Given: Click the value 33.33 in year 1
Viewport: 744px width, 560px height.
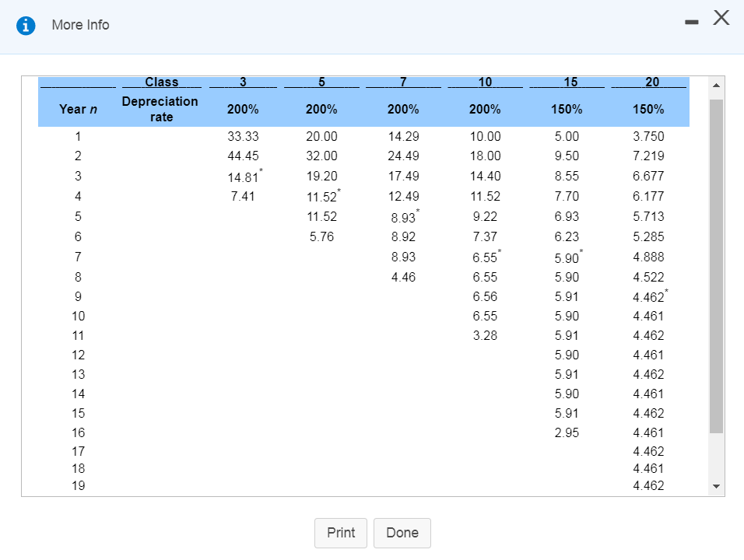Looking at the screenshot, I should coord(243,137).
